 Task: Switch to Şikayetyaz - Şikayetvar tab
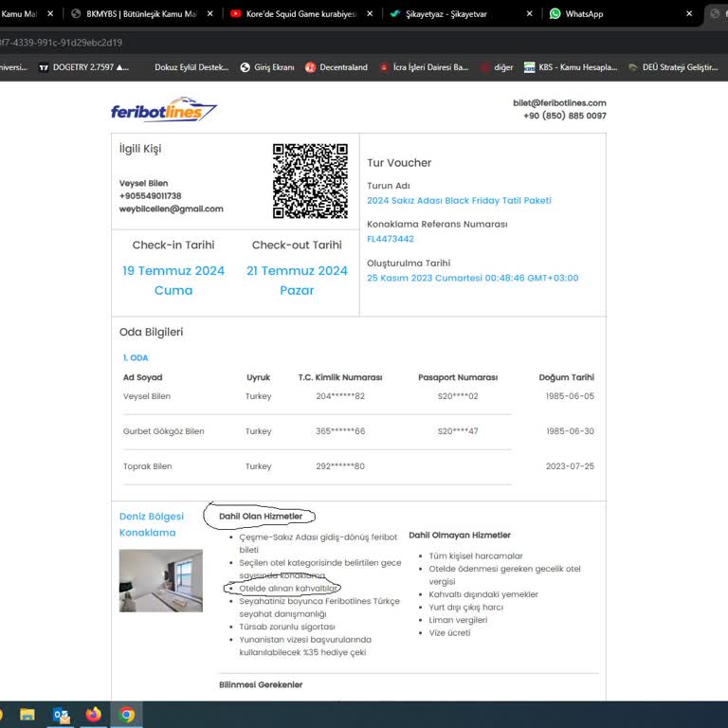click(463, 14)
